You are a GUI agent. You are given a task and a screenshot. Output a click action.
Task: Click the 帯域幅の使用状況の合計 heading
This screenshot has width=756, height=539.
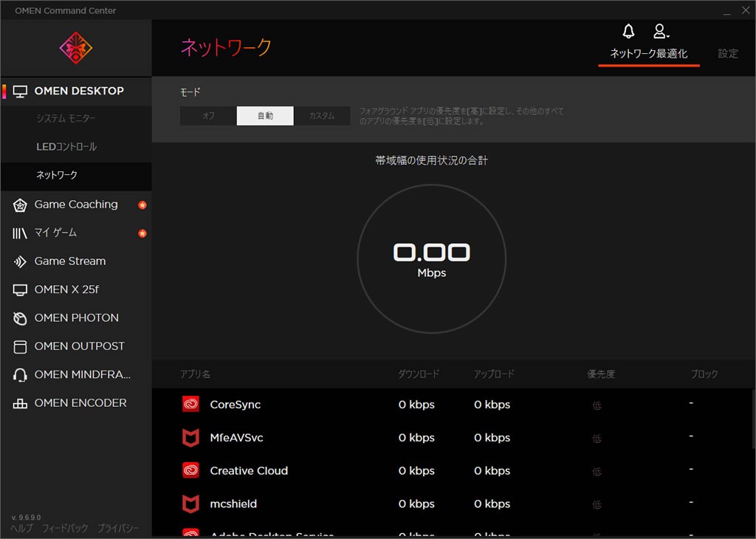(x=431, y=160)
